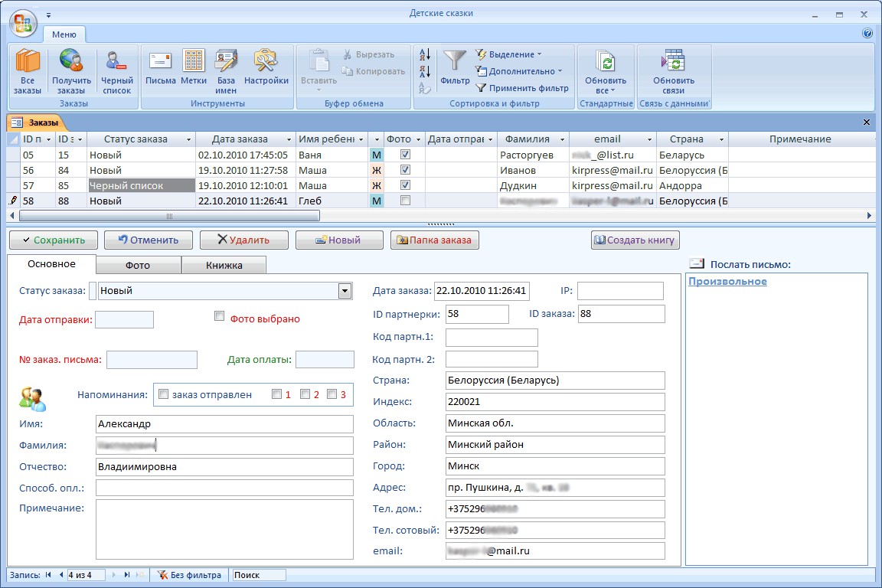Viewport: 882px width, 588px height.
Task: Click the Произвольное letter link
Action: tap(727, 281)
